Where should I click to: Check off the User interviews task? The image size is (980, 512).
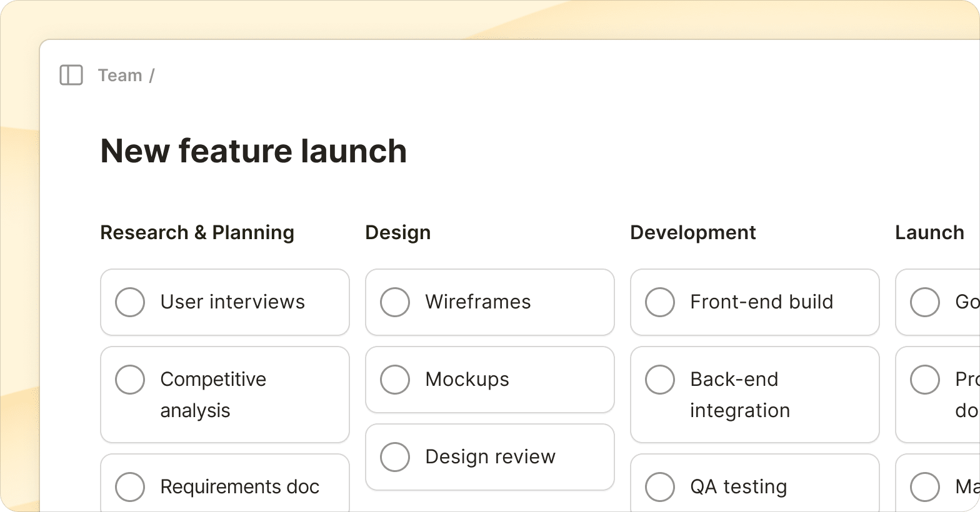click(130, 302)
